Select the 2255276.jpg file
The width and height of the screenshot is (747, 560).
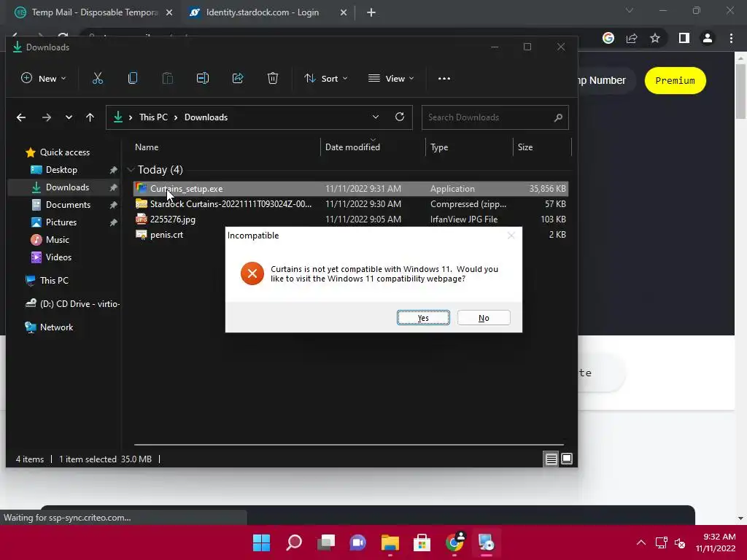[x=351, y=219]
